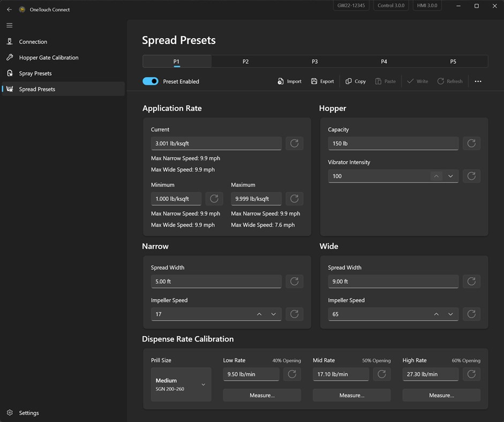Decrease Wide Impeller Speed with down arrow

pyautogui.click(x=450, y=314)
